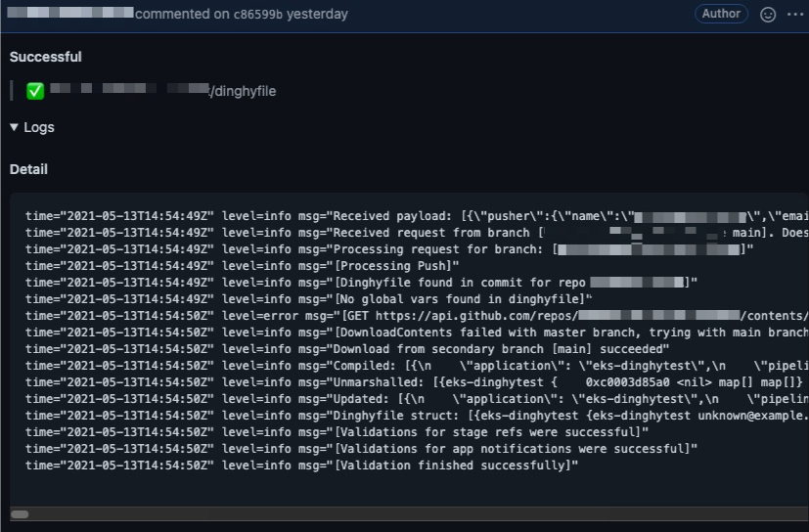Screen dimensions: 809x532
Task: Open the three-dot comment options menu
Action: coord(793,15)
